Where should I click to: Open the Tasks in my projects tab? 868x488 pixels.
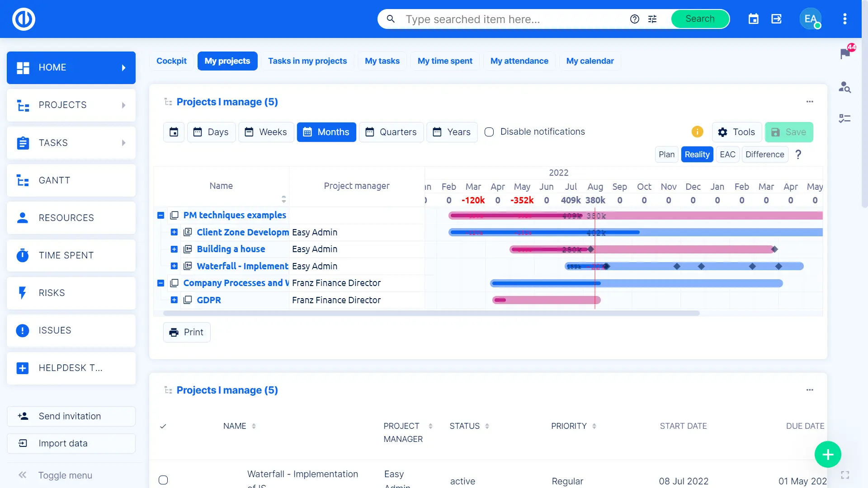(307, 61)
